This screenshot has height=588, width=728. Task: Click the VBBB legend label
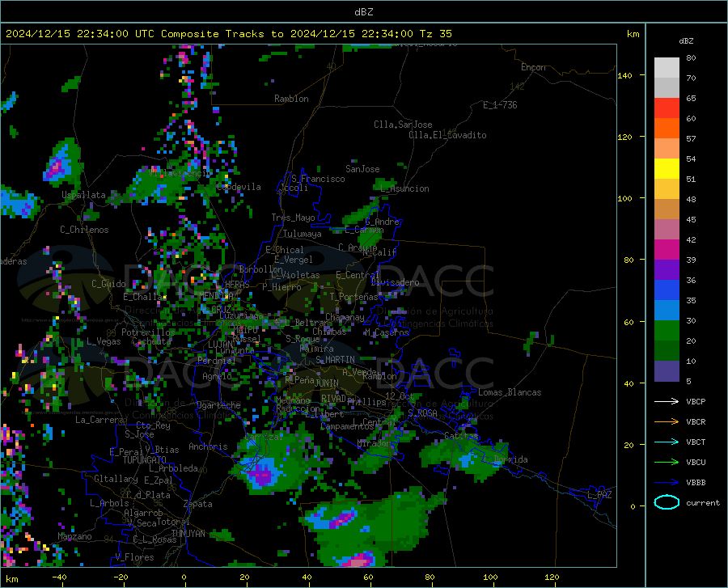(x=696, y=483)
